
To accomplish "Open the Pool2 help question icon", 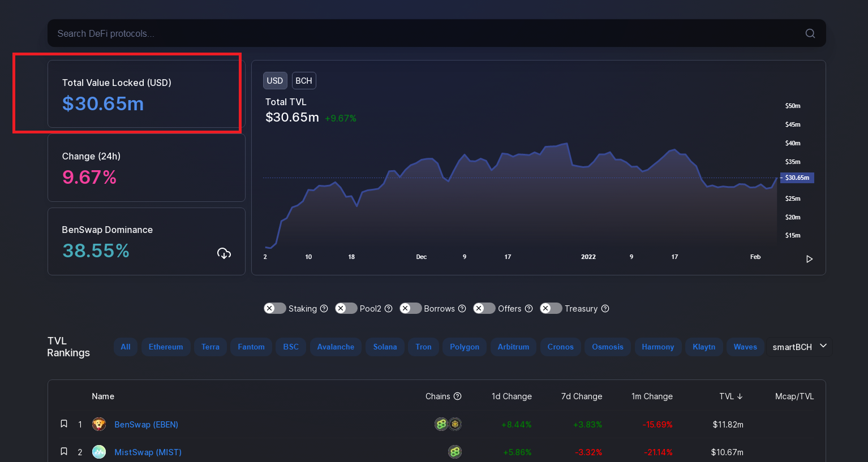I will click(x=389, y=309).
